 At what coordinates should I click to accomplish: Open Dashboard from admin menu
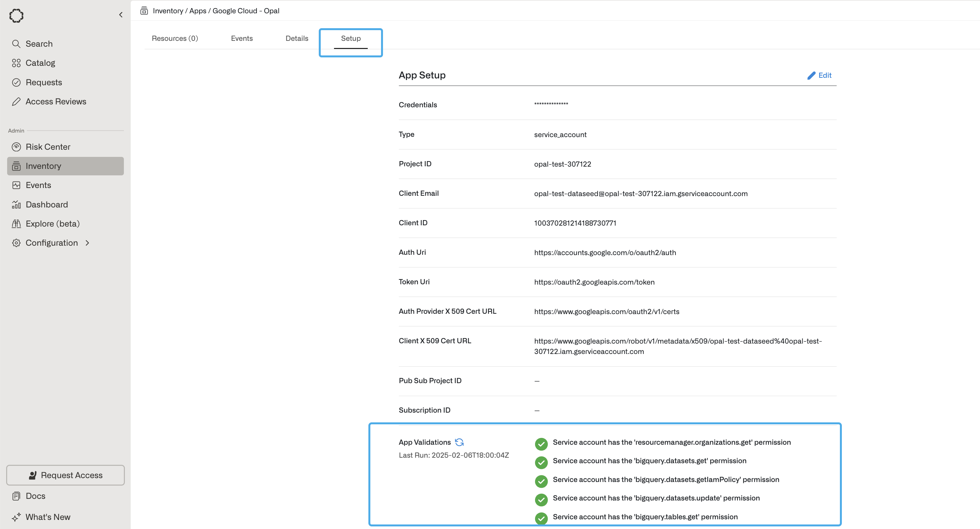(46, 205)
